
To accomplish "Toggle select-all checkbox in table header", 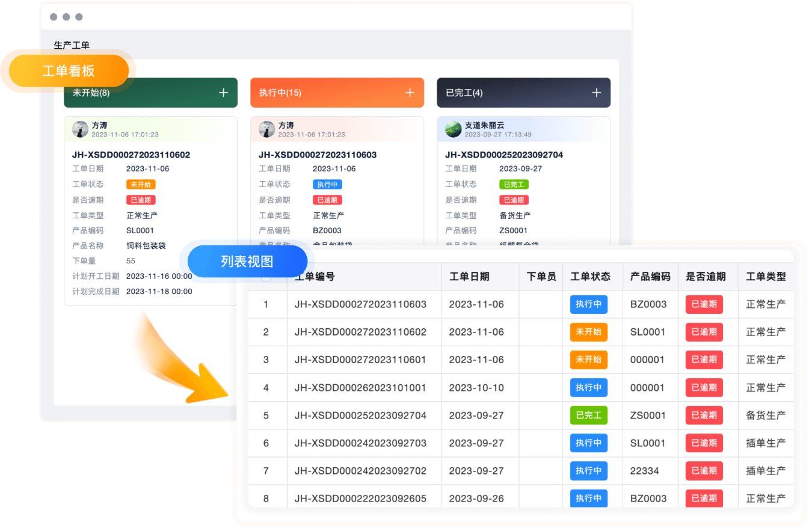I will 266,277.
